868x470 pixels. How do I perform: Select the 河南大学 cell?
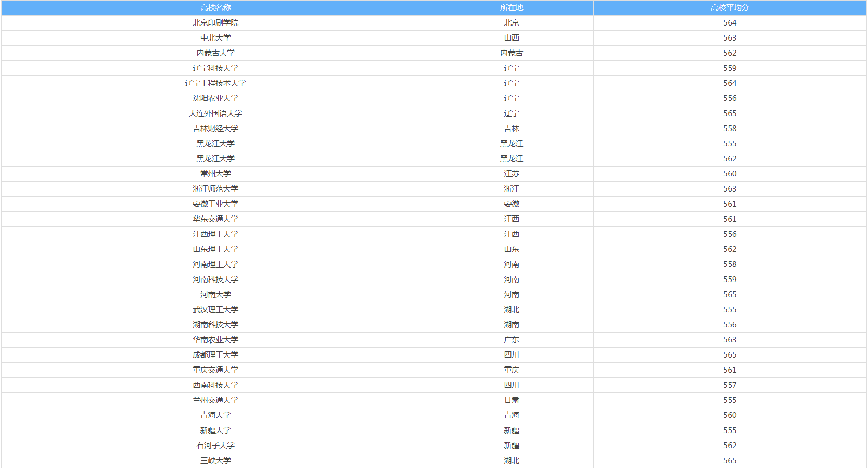point(215,295)
